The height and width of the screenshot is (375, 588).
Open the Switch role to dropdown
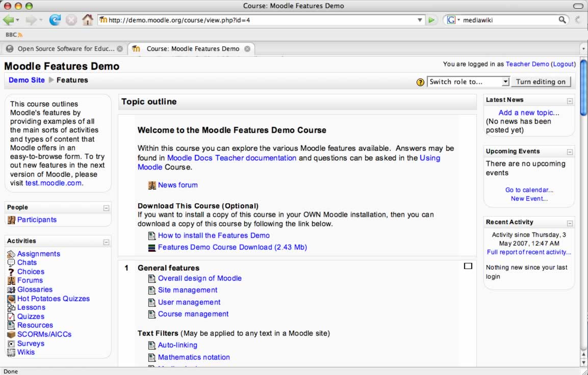468,82
